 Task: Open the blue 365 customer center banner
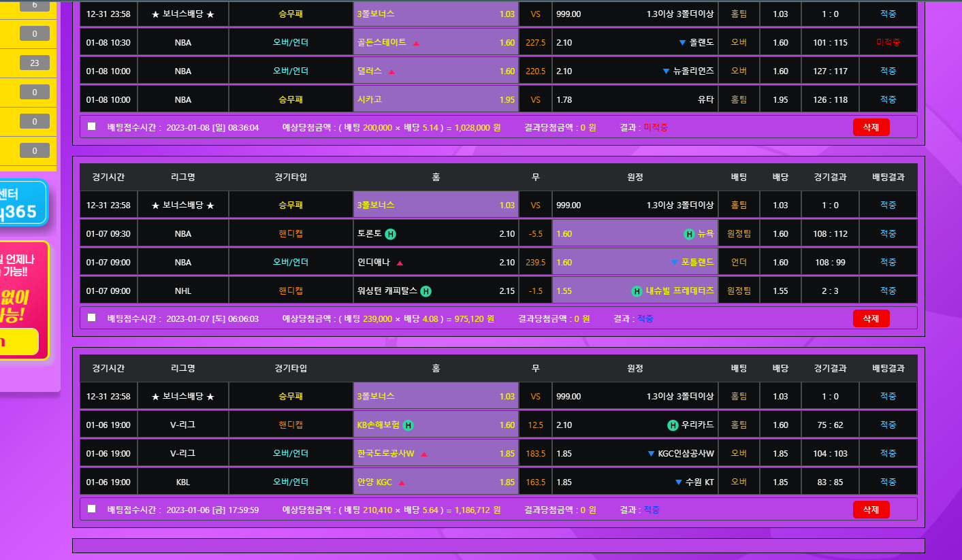pos(22,203)
